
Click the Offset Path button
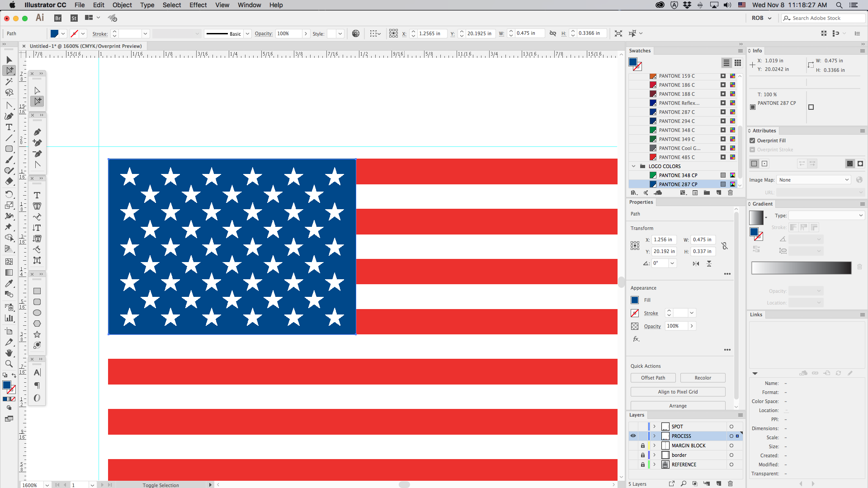coord(653,378)
